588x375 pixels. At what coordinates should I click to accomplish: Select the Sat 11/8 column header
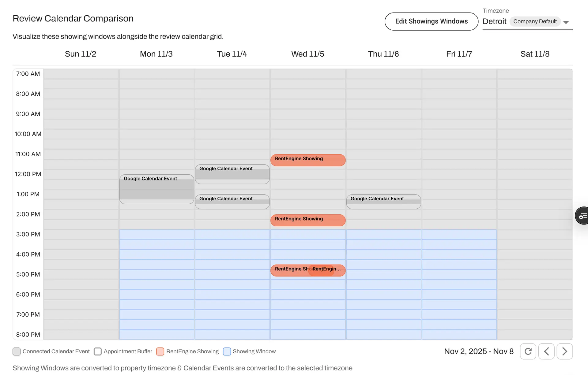click(535, 54)
